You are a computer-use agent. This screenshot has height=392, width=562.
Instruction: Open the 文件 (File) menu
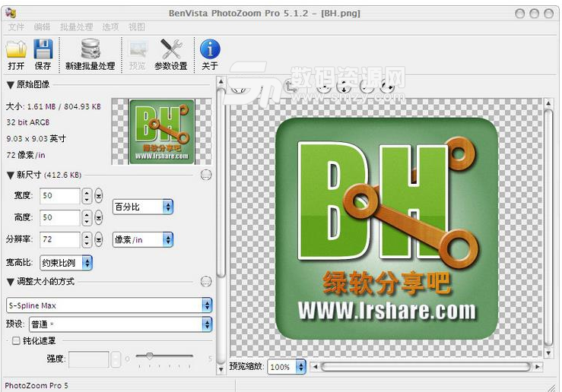point(16,27)
